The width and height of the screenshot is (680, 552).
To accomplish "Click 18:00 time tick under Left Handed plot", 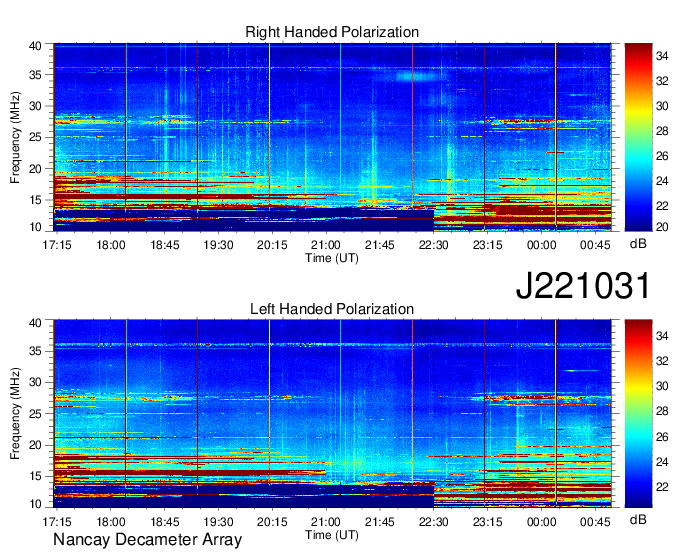I will click(111, 522).
